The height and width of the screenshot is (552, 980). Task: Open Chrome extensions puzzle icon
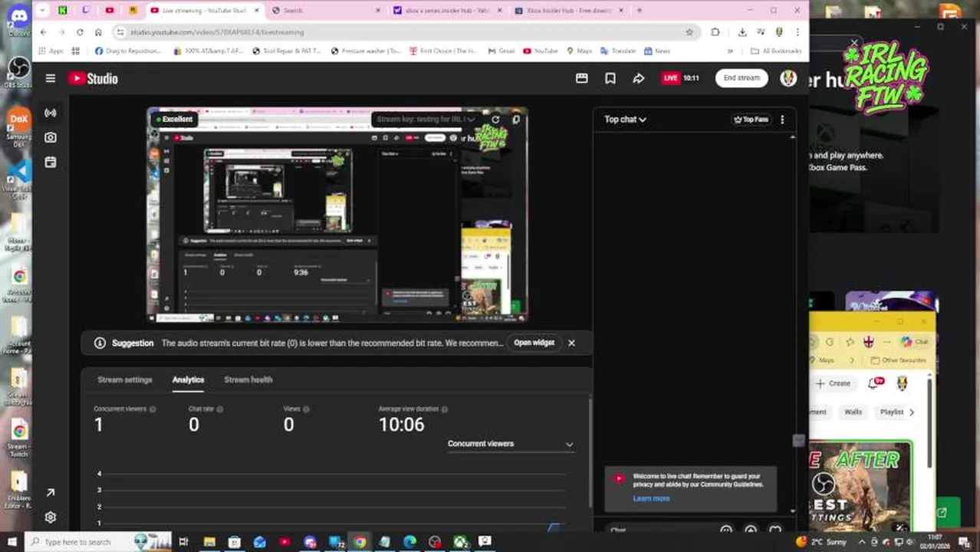click(715, 32)
